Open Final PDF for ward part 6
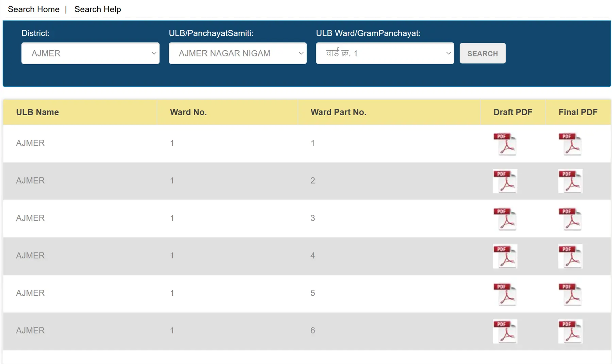The height and width of the screenshot is (364, 612). point(570,331)
